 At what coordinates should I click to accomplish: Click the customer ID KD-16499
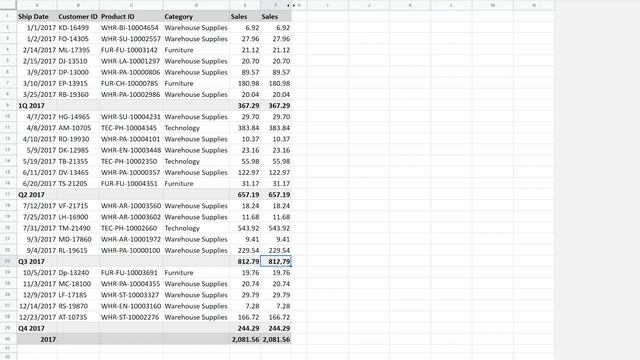pyautogui.click(x=73, y=28)
